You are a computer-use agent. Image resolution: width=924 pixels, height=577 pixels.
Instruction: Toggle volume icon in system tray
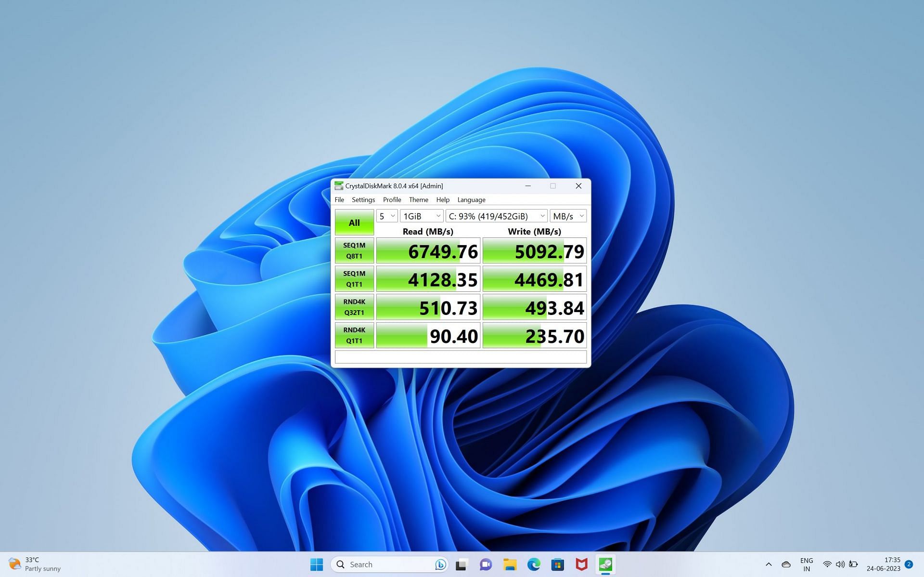(x=838, y=564)
